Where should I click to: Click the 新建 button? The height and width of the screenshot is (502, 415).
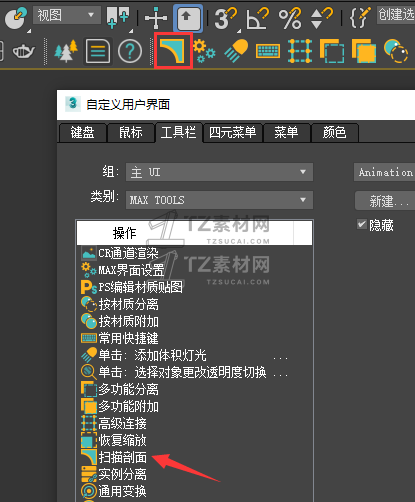pos(385,201)
